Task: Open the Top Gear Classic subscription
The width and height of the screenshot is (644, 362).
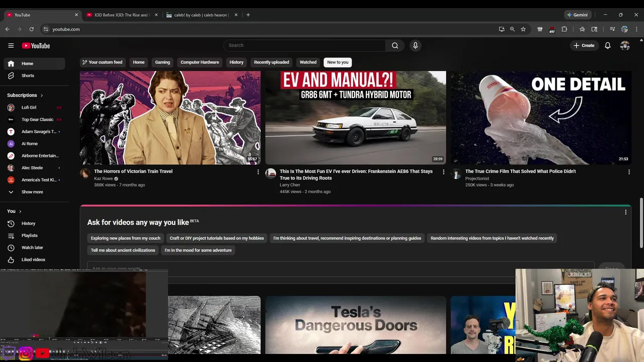Action: pos(34,119)
